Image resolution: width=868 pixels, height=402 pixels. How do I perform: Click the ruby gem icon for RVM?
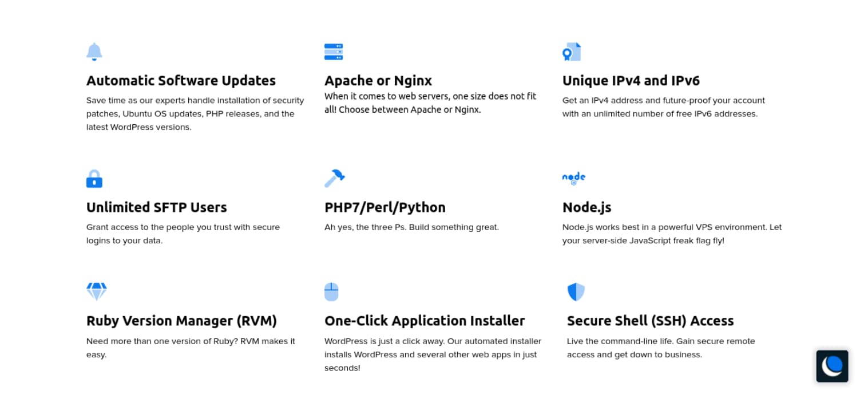[x=96, y=291]
